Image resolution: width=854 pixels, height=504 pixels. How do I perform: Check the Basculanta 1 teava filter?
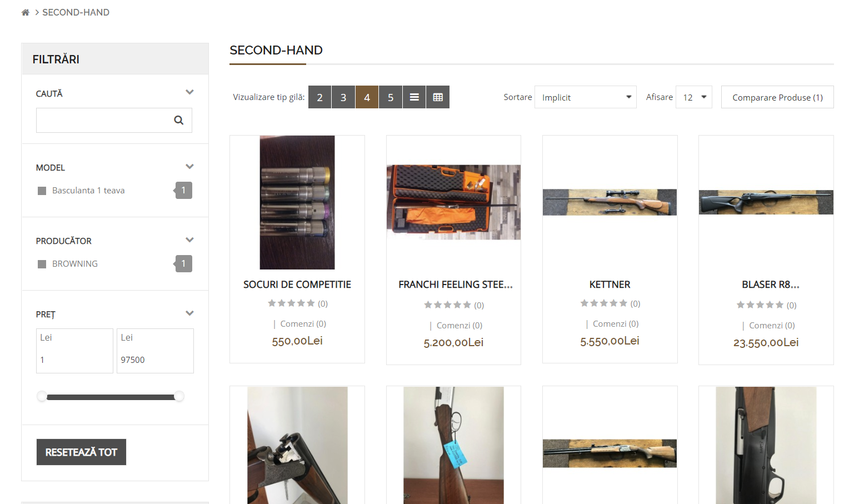tap(42, 191)
